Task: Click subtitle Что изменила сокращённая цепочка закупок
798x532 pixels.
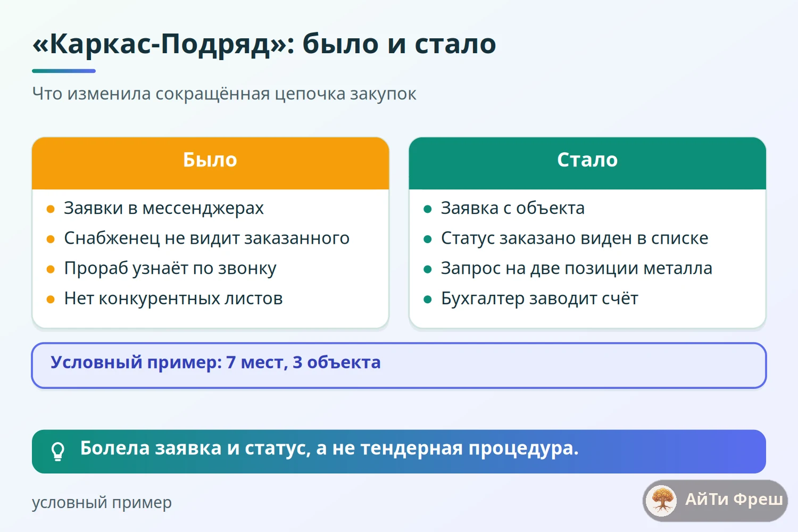Action: [x=224, y=94]
